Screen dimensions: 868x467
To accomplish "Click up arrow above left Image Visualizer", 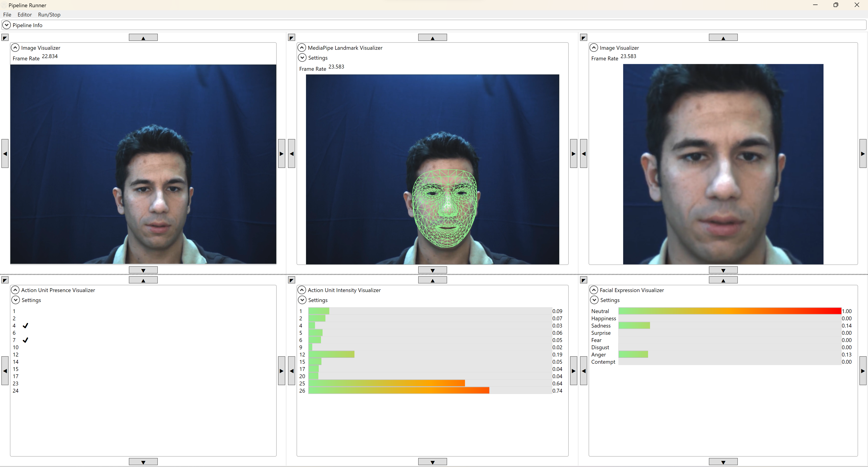I will [x=143, y=37].
